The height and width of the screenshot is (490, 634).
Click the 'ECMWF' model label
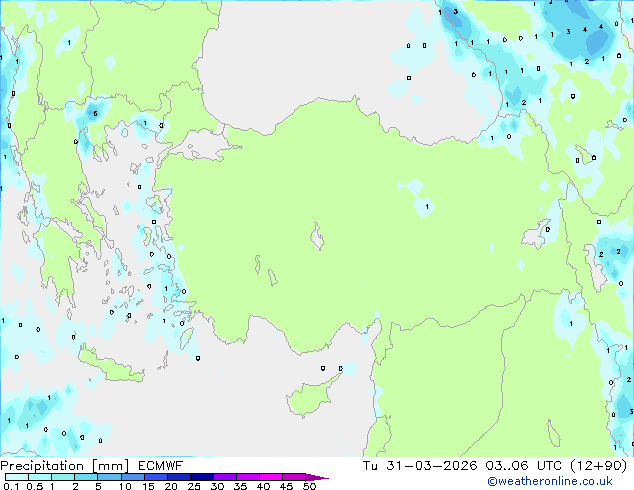tap(161, 466)
